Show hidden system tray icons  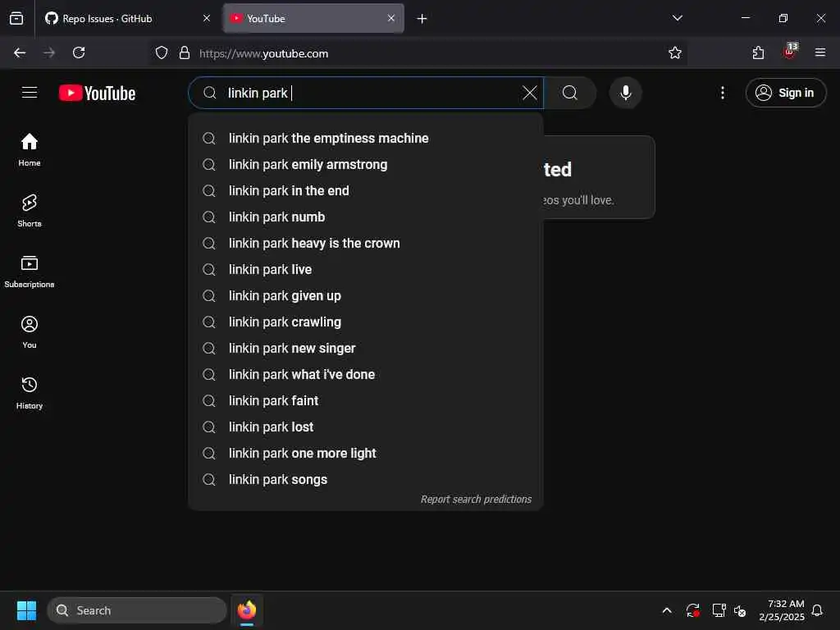[666, 610]
